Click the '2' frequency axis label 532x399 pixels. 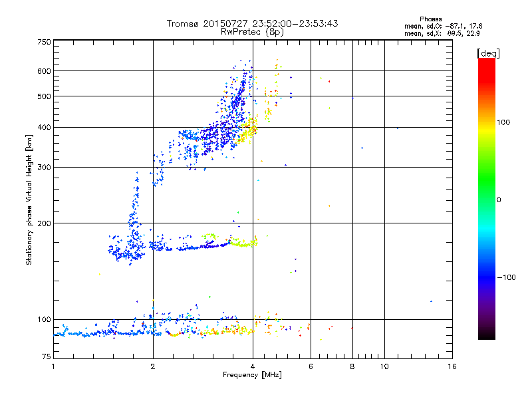(153, 366)
